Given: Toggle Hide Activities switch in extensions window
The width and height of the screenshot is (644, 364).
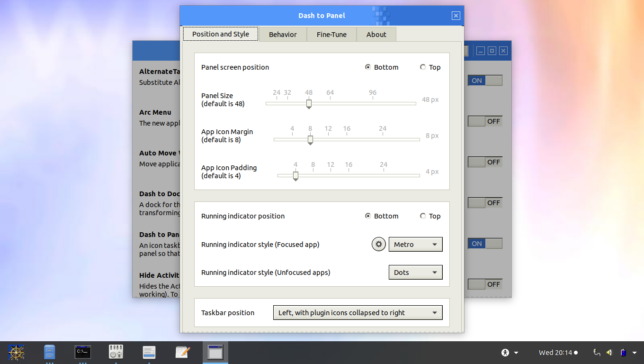Looking at the screenshot, I should pyautogui.click(x=485, y=284).
